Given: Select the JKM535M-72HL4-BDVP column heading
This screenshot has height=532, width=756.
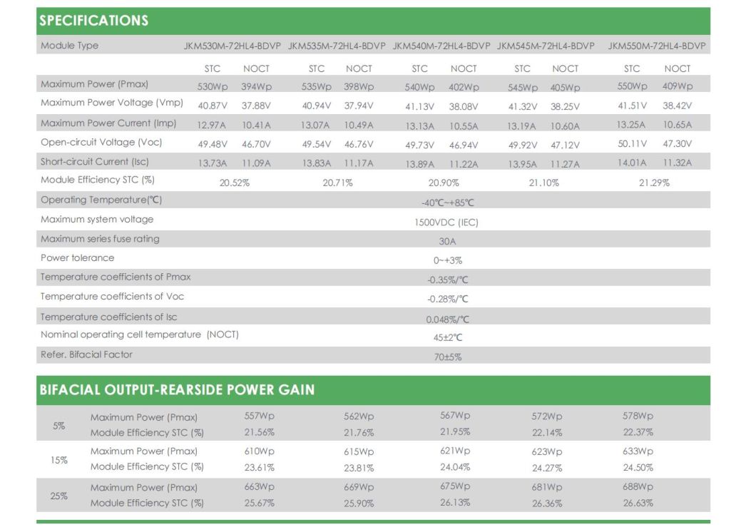Looking at the screenshot, I should (x=337, y=46).
